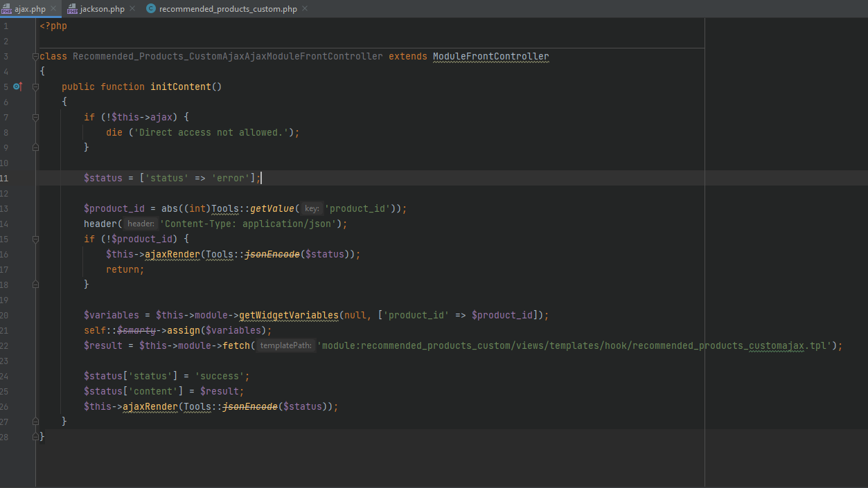Open the jackson.php tab
This screenshot has width=868, height=488.
[x=103, y=9]
